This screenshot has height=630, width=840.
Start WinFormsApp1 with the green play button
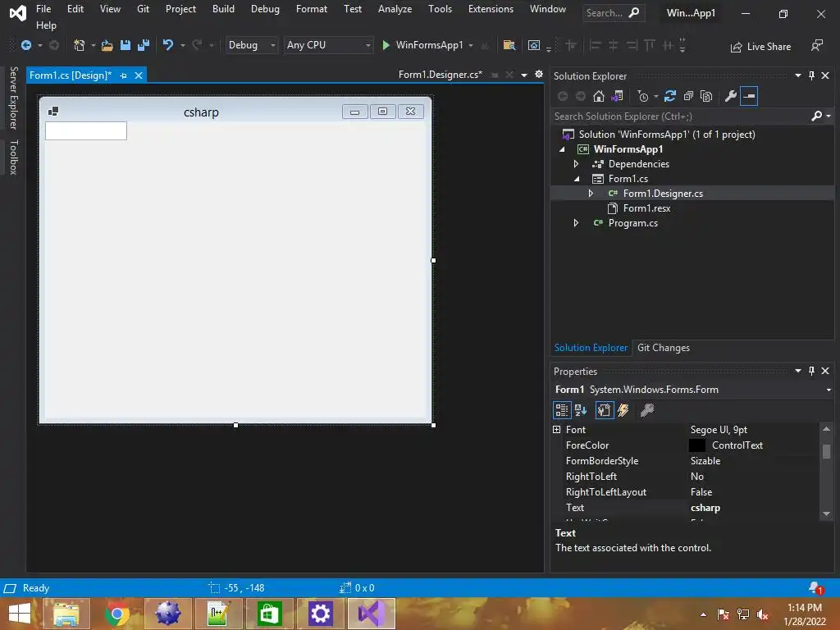[x=386, y=46]
